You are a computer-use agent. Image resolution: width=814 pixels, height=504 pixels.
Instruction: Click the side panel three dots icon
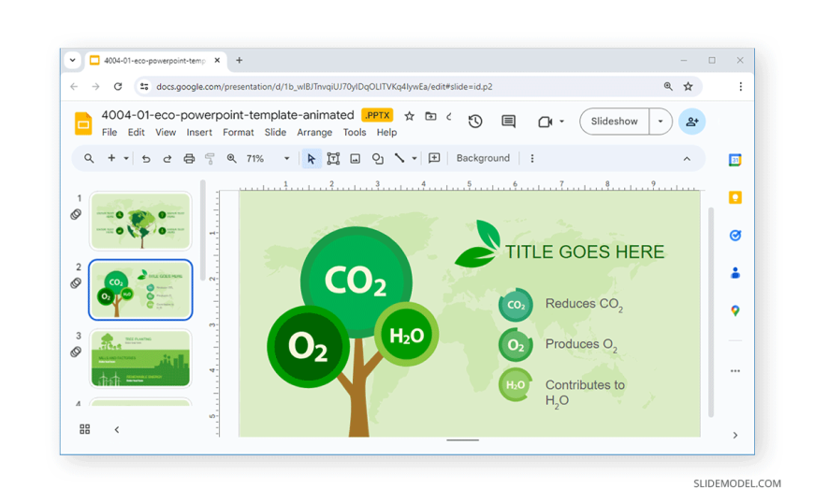coord(735,371)
